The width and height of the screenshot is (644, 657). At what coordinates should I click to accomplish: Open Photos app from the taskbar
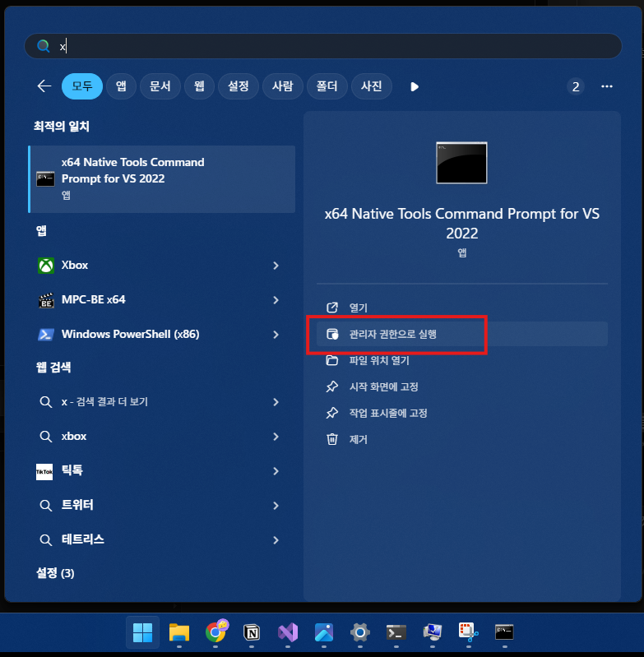click(x=324, y=632)
